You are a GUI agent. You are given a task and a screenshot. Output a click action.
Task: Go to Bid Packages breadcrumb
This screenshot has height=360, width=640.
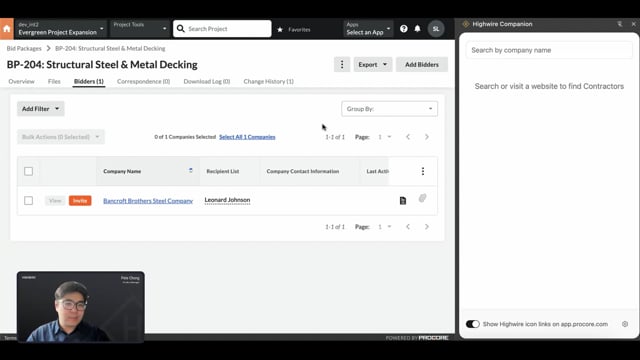tap(24, 48)
